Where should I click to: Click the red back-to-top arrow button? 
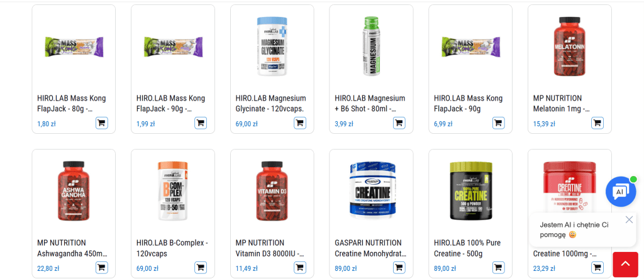[625, 265]
